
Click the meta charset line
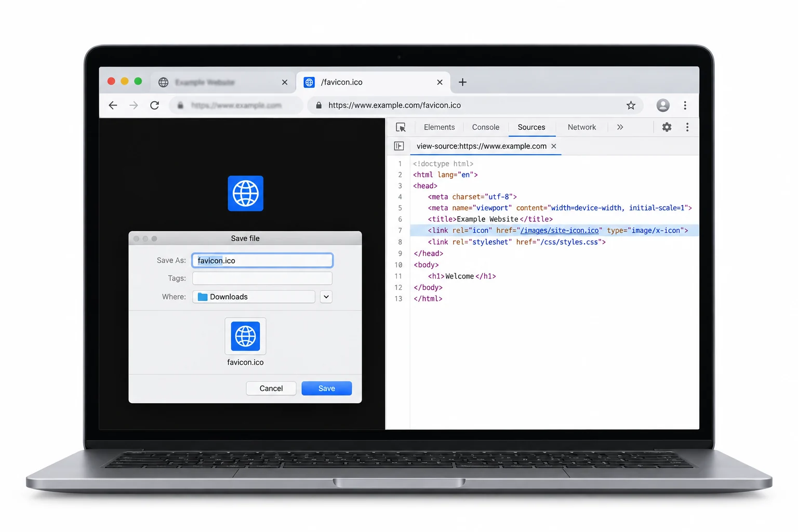(x=472, y=197)
